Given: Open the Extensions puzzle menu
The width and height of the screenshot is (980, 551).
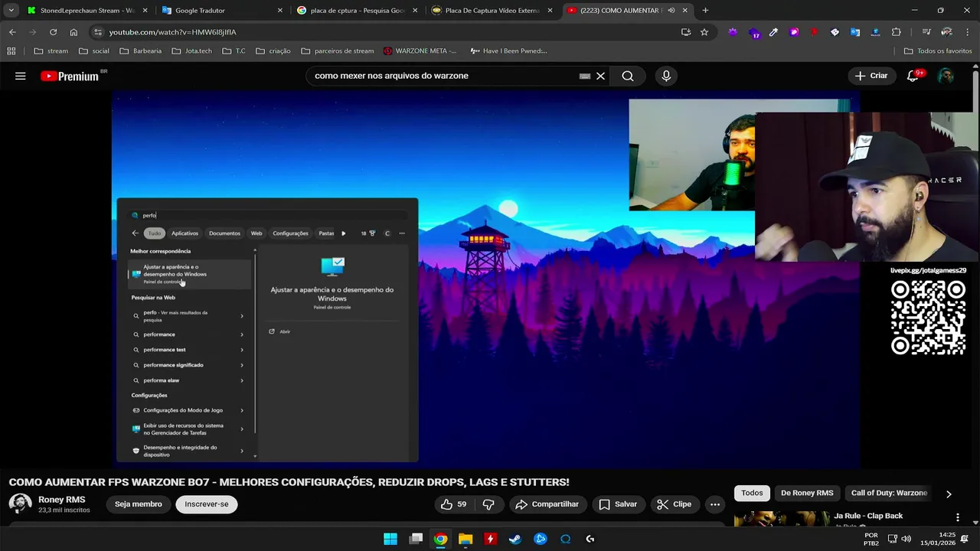Looking at the screenshot, I should pyautogui.click(x=897, y=32).
